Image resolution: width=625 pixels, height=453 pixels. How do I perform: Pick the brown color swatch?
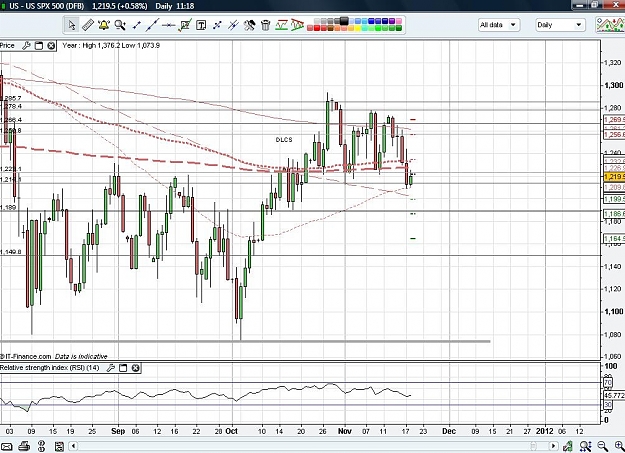pos(330,28)
